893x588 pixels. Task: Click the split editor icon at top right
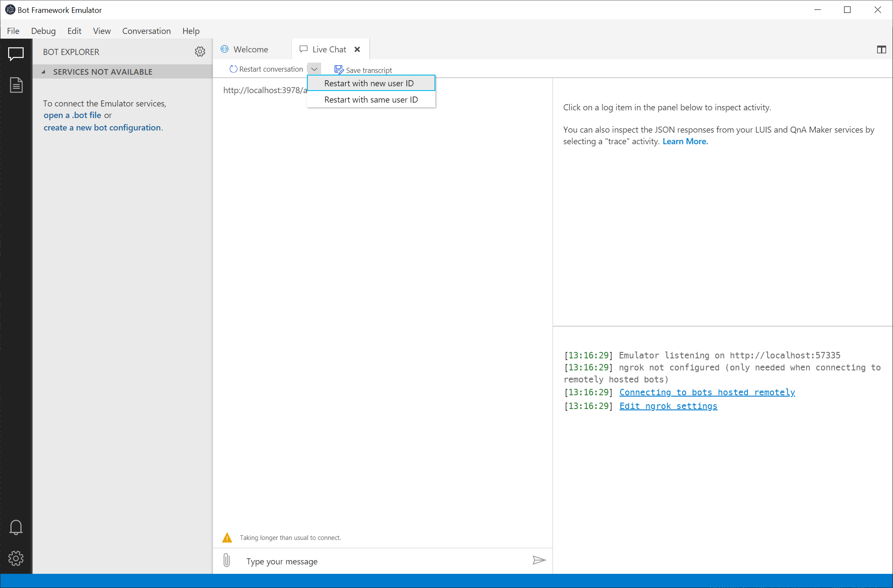pos(881,50)
